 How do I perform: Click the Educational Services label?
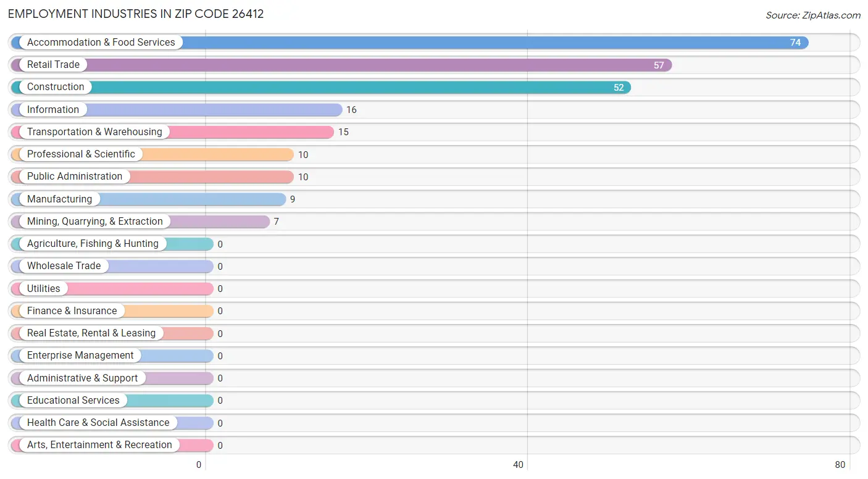tap(73, 400)
